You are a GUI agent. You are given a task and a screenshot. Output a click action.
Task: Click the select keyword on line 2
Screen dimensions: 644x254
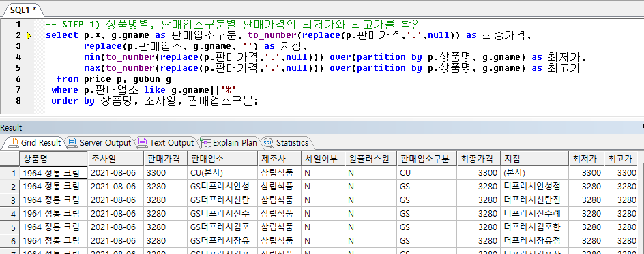coord(62,35)
